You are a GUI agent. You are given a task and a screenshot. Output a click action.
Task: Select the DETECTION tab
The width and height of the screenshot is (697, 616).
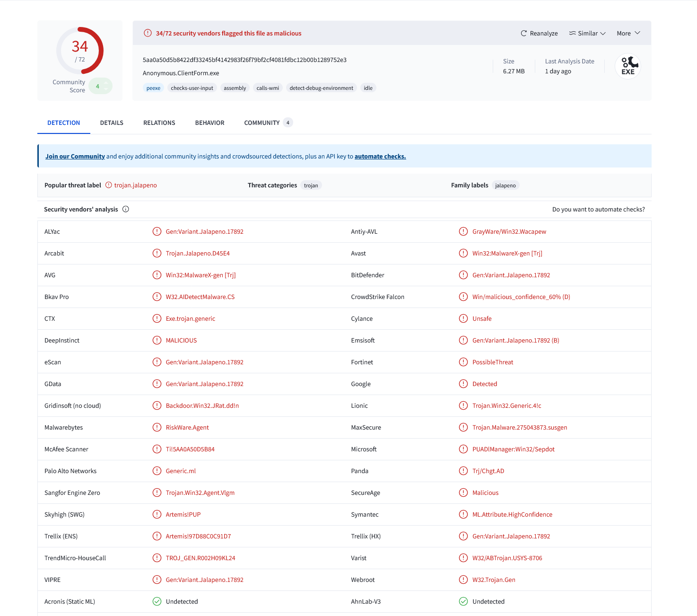point(64,123)
